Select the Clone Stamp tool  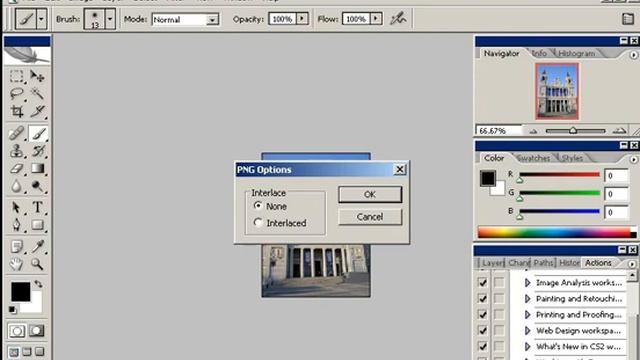coord(17,151)
